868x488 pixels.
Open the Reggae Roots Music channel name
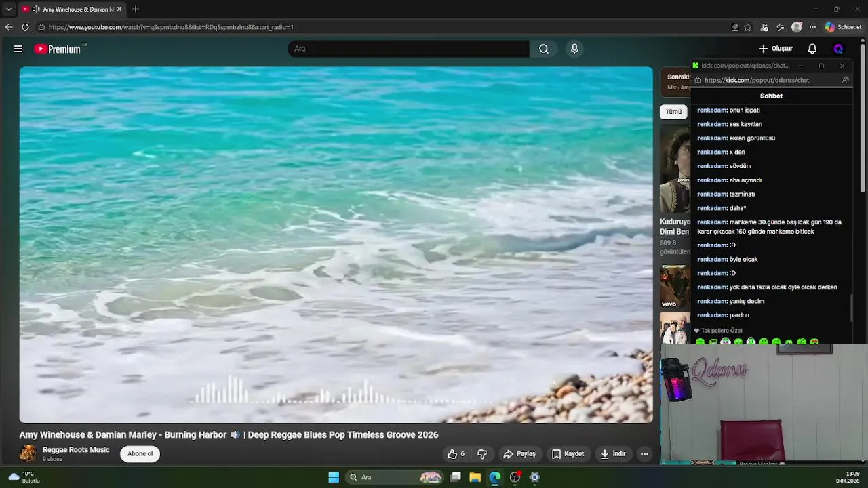coord(76,450)
